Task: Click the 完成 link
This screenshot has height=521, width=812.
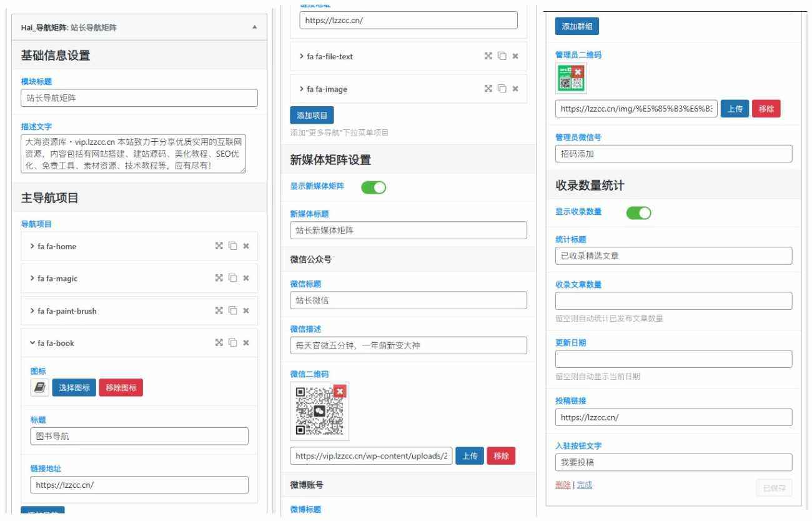Action: click(x=584, y=485)
